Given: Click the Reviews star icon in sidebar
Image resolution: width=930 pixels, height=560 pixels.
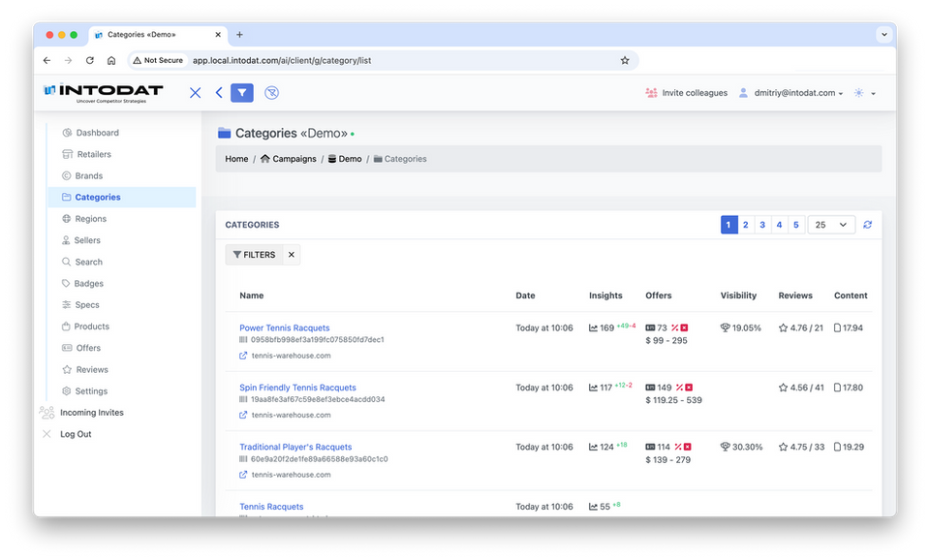Looking at the screenshot, I should (x=67, y=369).
